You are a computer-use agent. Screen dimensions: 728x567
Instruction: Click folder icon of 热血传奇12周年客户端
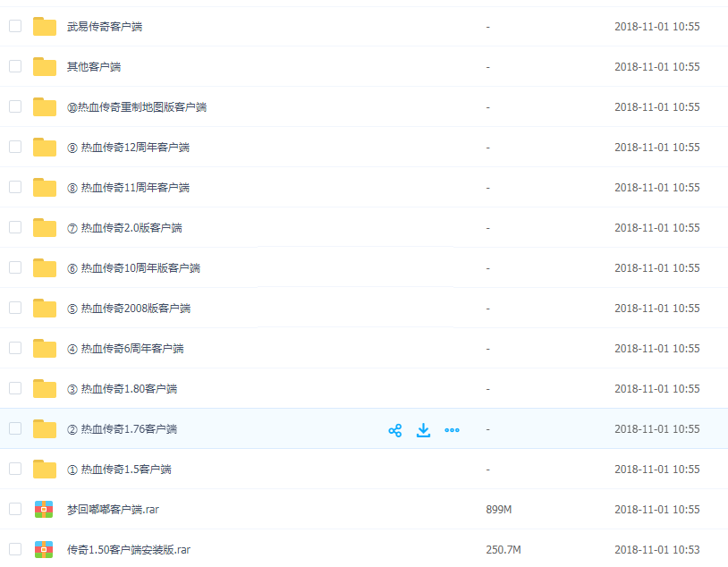pos(45,148)
